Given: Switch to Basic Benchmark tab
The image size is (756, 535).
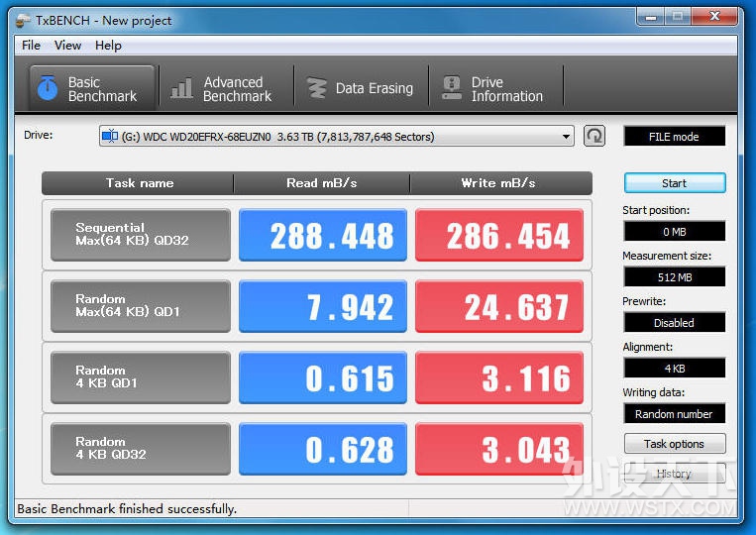Looking at the screenshot, I should point(92,88).
